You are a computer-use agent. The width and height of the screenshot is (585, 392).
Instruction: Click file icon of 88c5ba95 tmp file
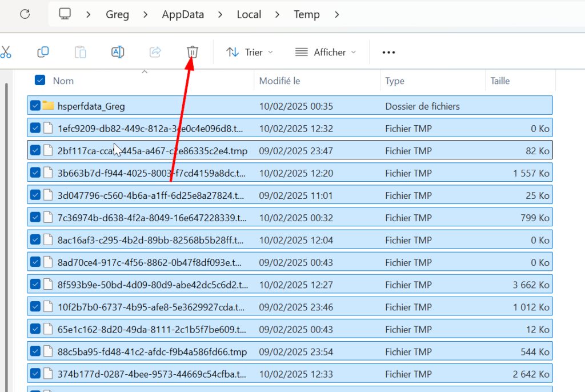click(x=48, y=351)
